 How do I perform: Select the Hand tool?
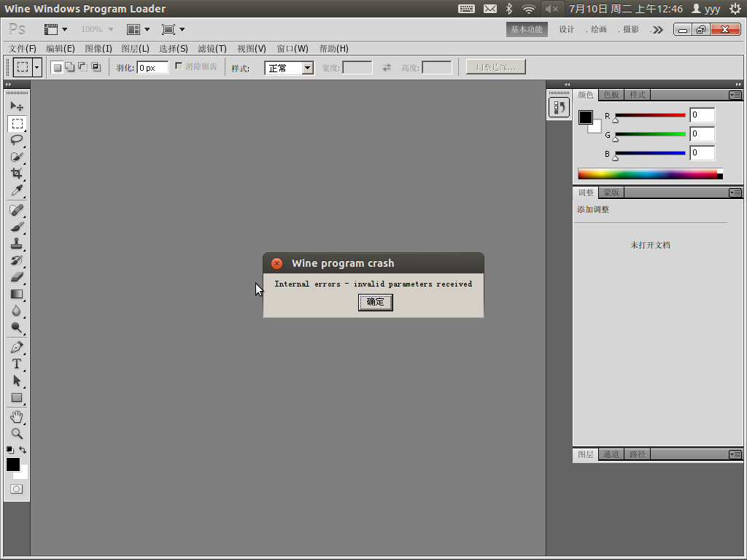[x=17, y=417]
